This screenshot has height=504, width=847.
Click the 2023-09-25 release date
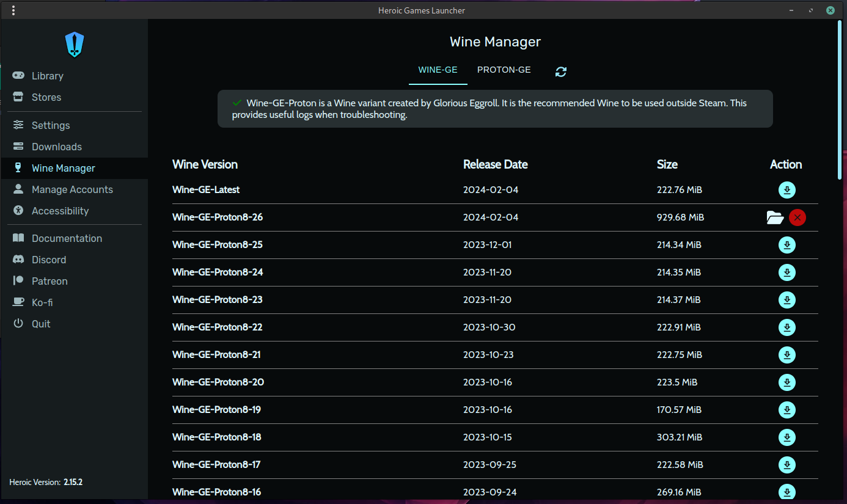(490, 465)
